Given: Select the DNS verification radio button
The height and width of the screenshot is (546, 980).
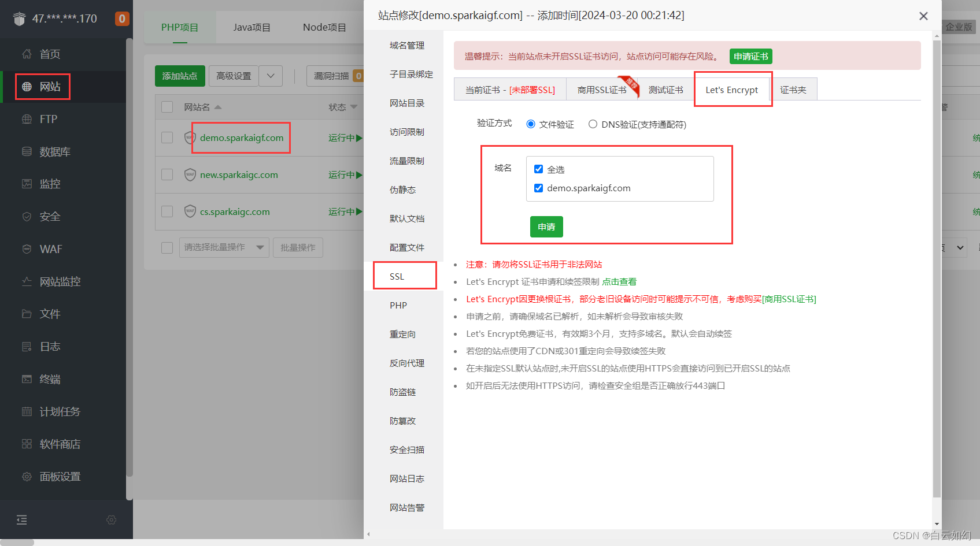Looking at the screenshot, I should coord(593,124).
